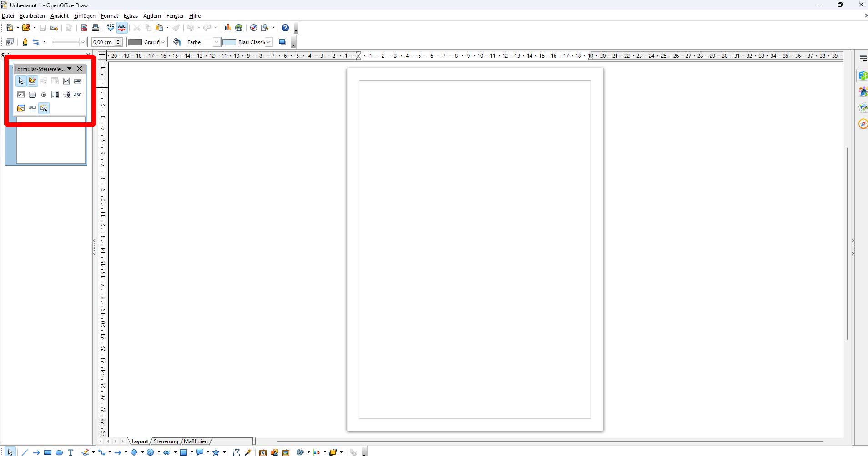Run the spelling check tool

(x=111, y=28)
